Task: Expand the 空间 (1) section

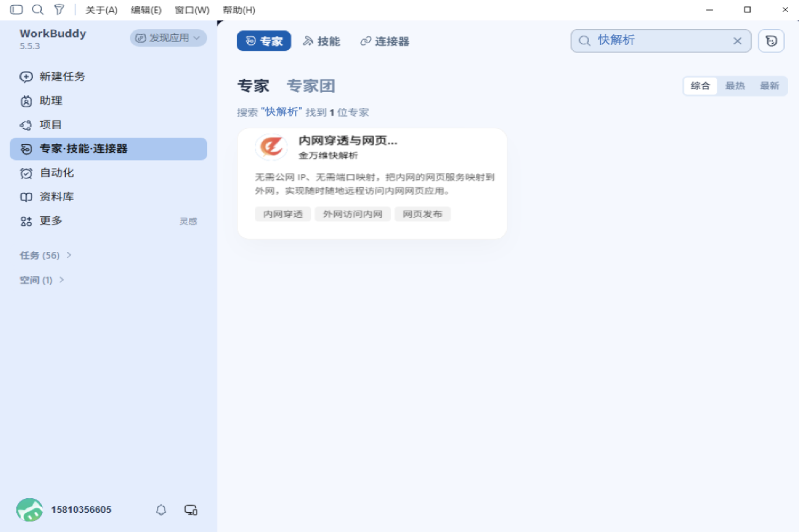Action: tap(42, 280)
